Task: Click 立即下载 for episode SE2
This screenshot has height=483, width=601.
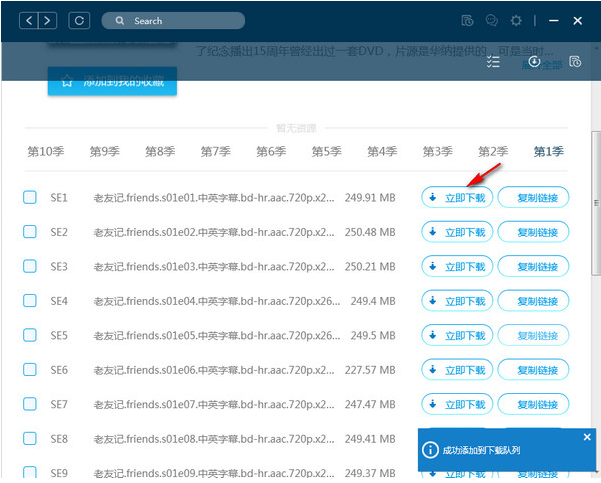Action: click(x=457, y=232)
